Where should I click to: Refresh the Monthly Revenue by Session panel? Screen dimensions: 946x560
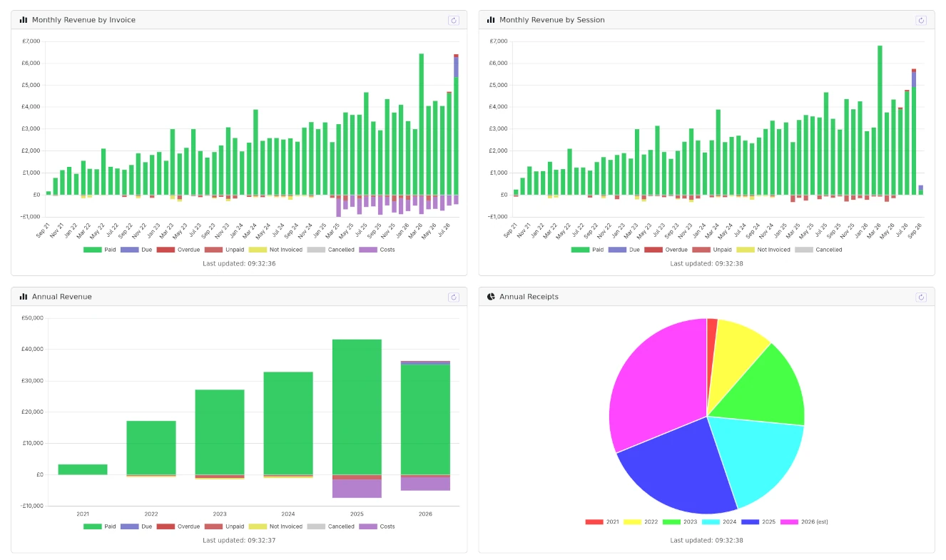[x=921, y=20]
